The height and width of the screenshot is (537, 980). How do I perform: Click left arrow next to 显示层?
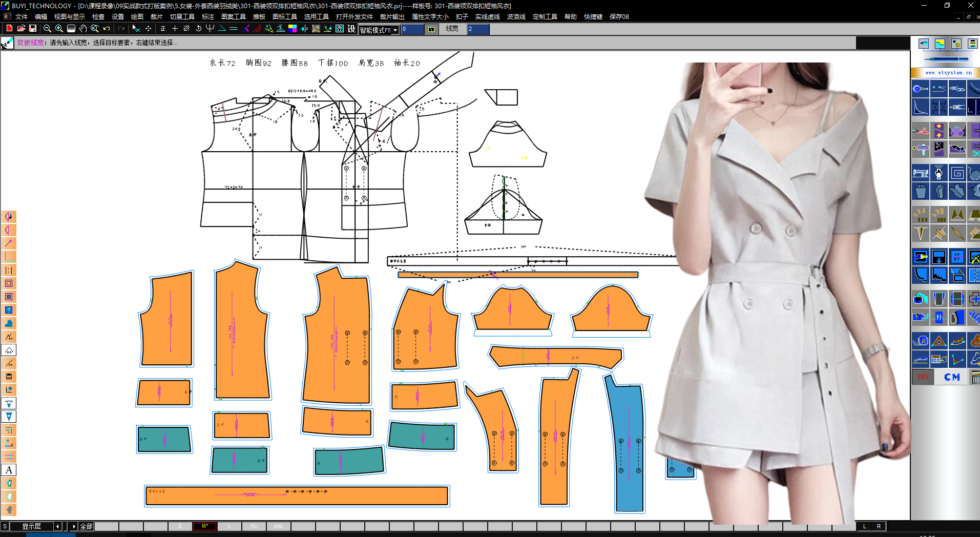[x=58, y=526]
